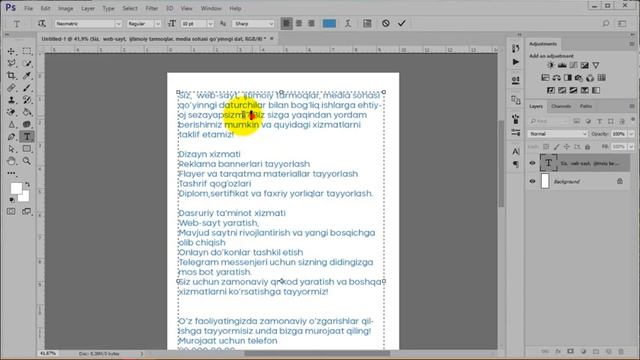The height and width of the screenshot is (360, 640).
Task: Switch to the Paths tab
Action: [x=586, y=107]
